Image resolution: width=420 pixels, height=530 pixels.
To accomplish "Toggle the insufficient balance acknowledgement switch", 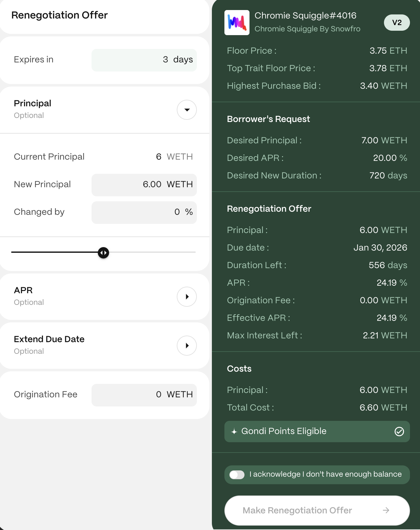I will tap(237, 475).
